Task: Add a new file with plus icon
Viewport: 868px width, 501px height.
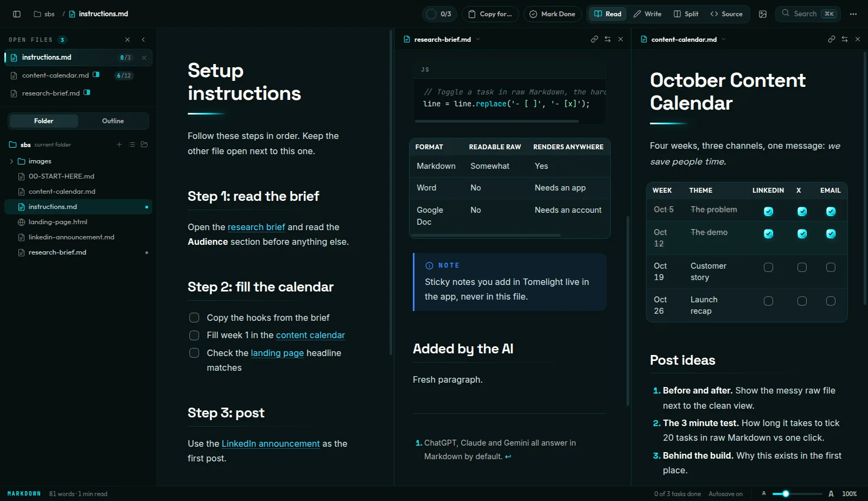Action: coord(119,144)
